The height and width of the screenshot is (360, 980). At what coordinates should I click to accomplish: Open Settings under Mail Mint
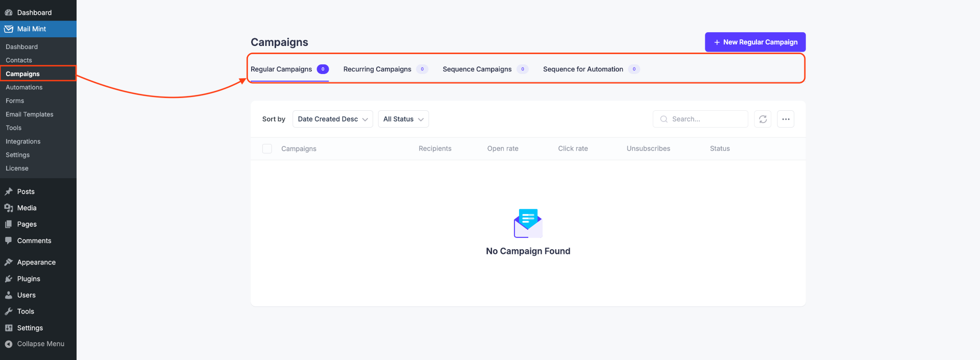click(18, 155)
